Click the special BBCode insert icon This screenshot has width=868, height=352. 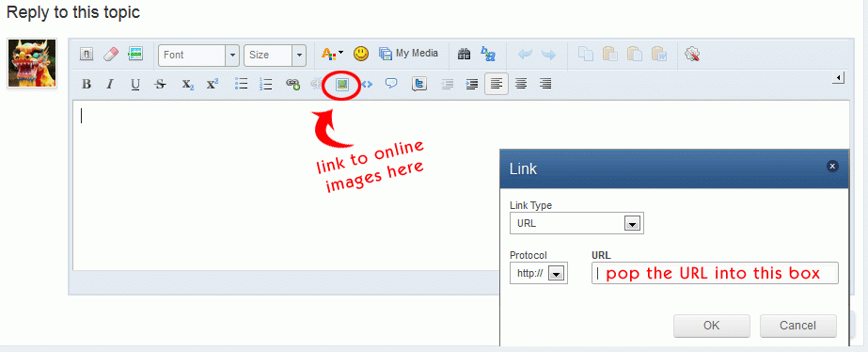pyautogui.click(x=135, y=55)
